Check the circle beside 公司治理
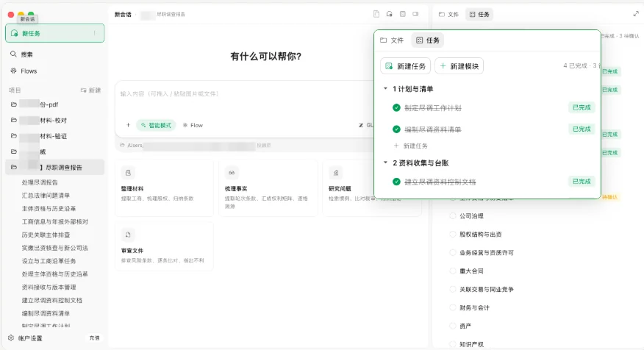Image resolution: width=644 pixels, height=350 pixels. pyautogui.click(x=453, y=215)
